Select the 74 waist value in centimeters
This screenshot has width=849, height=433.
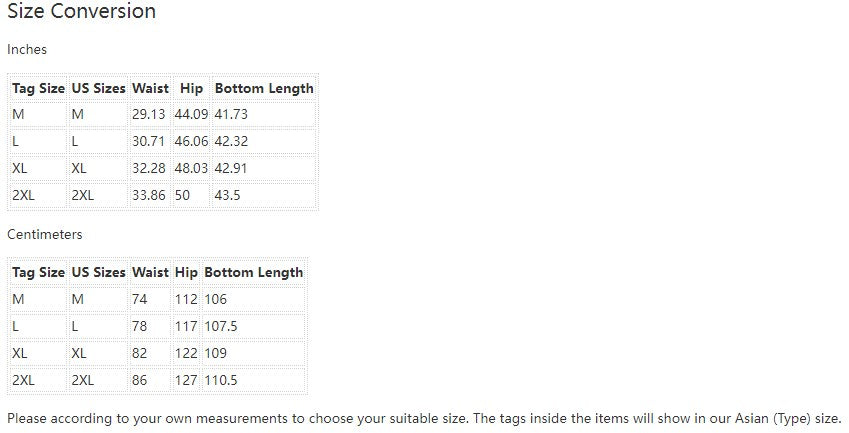[140, 299]
